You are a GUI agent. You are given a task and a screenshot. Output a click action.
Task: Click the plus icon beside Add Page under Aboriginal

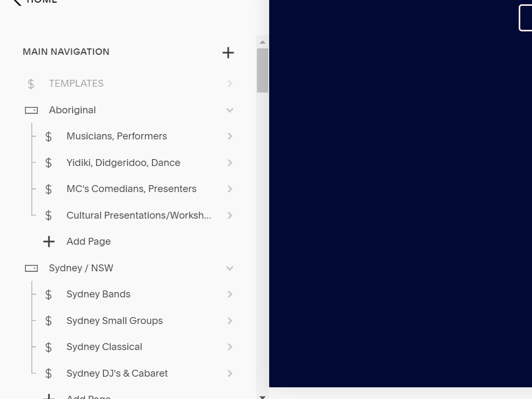coord(49,242)
